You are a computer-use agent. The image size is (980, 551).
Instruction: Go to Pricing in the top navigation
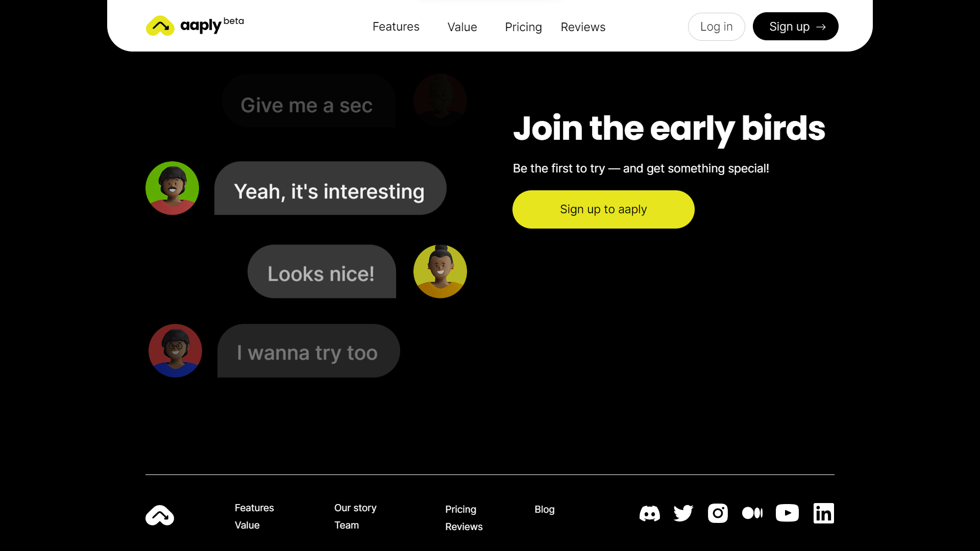coord(523,27)
